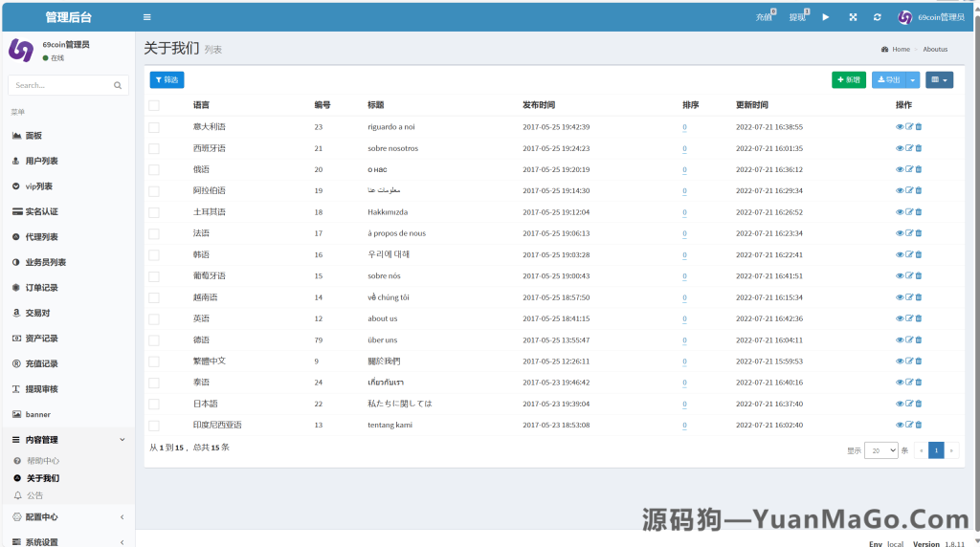The image size is (980, 547).
Task: View the 法语 row with eye icon
Action: point(900,233)
